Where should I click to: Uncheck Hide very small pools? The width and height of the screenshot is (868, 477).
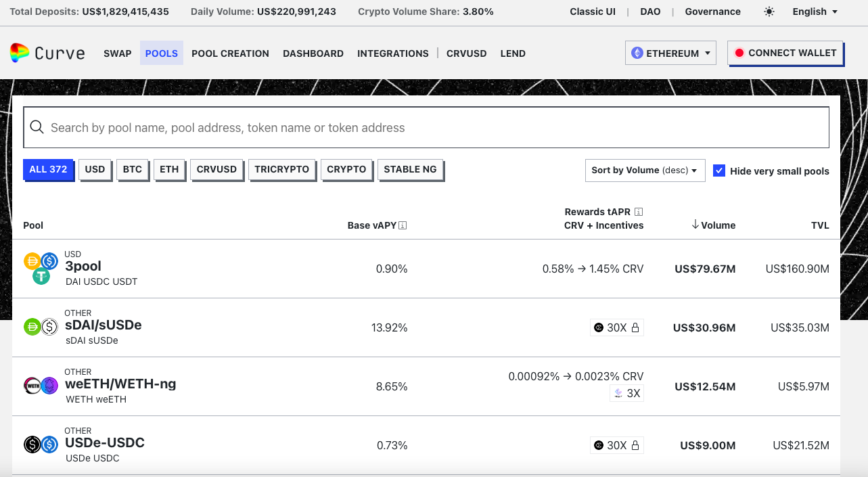click(719, 171)
